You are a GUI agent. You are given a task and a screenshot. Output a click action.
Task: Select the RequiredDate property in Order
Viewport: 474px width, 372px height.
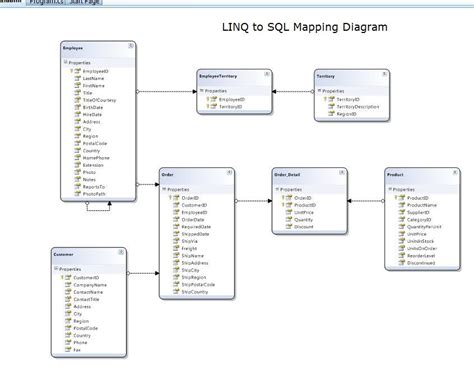[196, 227]
